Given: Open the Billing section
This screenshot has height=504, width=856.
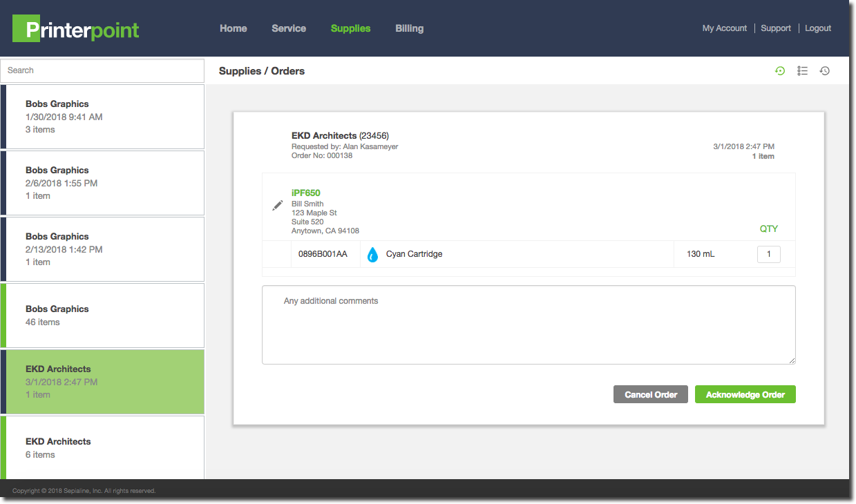Looking at the screenshot, I should pos(409,28).
